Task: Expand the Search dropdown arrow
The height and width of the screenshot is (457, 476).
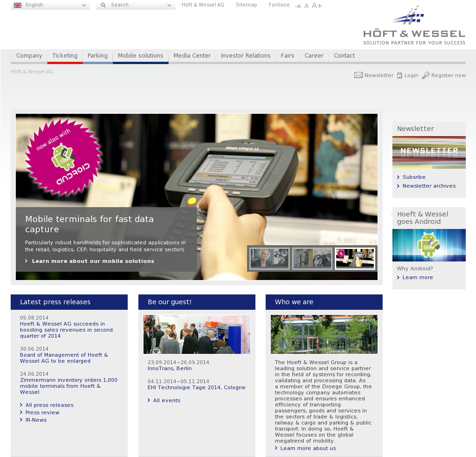Action: (169, 5)
